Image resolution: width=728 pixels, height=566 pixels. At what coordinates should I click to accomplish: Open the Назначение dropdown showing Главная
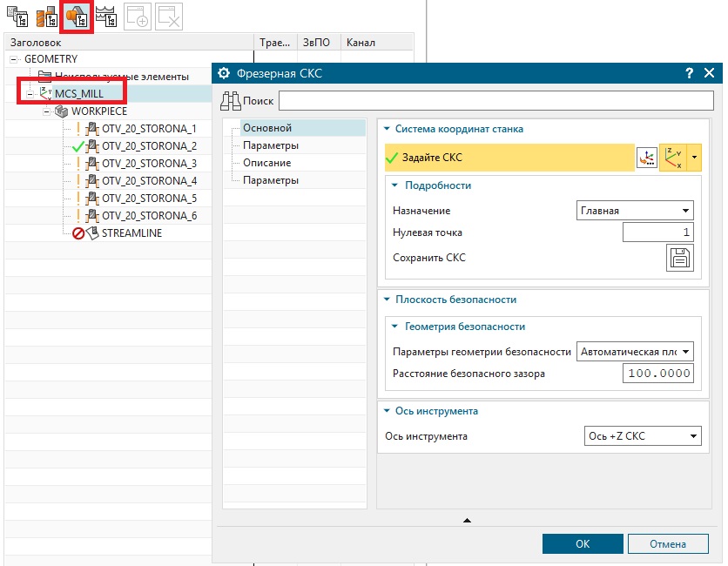click(635, 210)
